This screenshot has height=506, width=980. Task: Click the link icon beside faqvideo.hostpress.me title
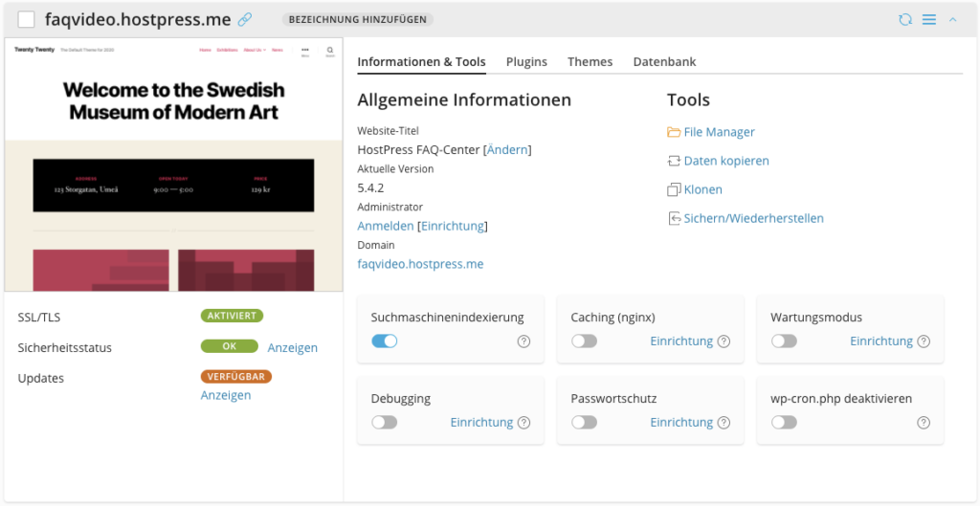(245, 19)
